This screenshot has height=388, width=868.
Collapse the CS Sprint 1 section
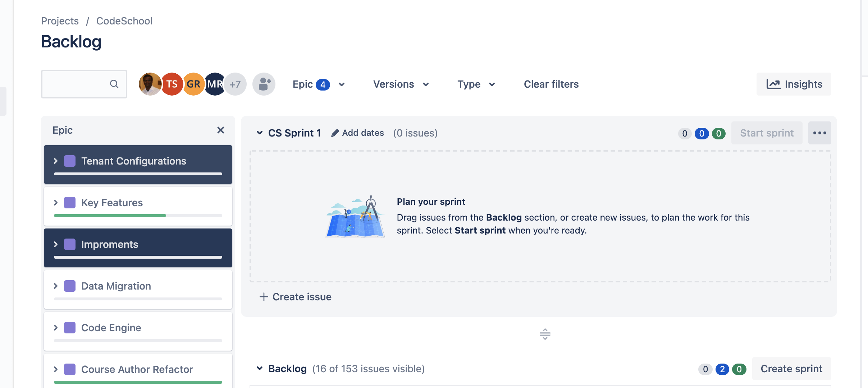coord(259,133)
